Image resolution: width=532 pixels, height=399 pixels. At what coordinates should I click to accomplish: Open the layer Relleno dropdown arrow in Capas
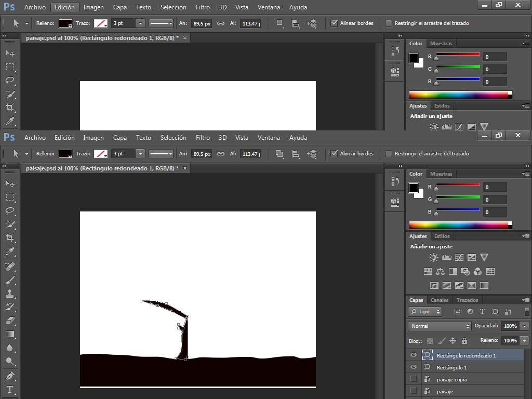(525, 341)
